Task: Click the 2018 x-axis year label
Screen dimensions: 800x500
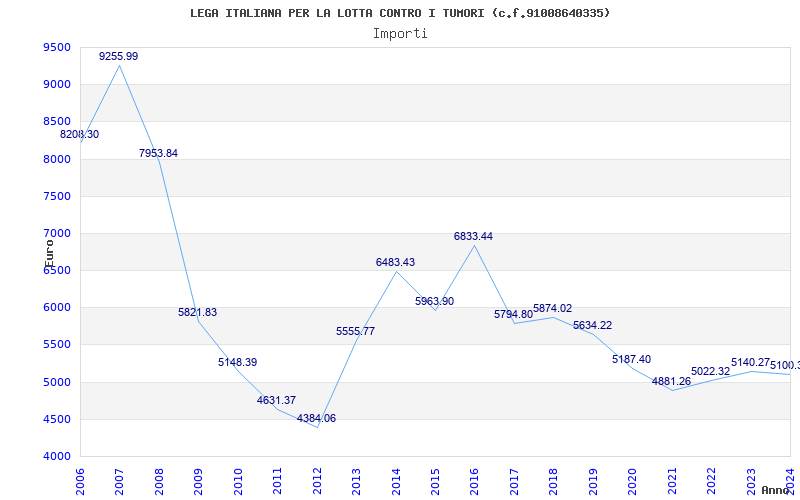Action: point(554,482)
